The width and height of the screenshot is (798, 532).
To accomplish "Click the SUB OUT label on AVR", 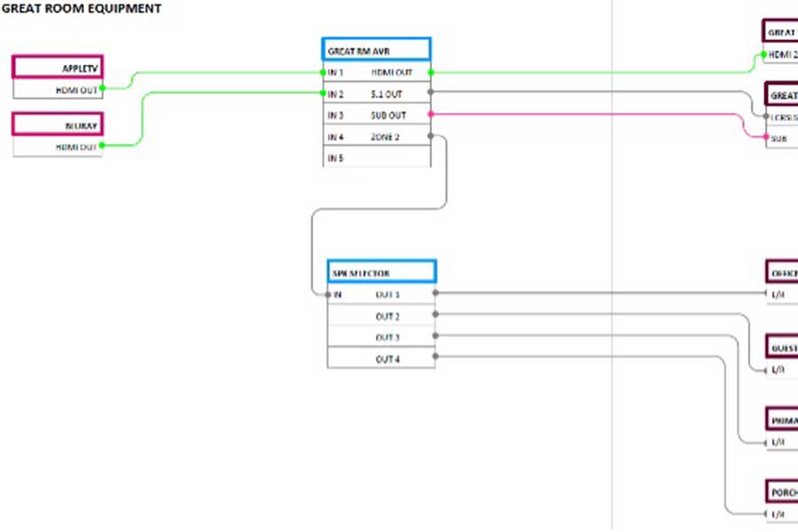I will click(389, 115).
